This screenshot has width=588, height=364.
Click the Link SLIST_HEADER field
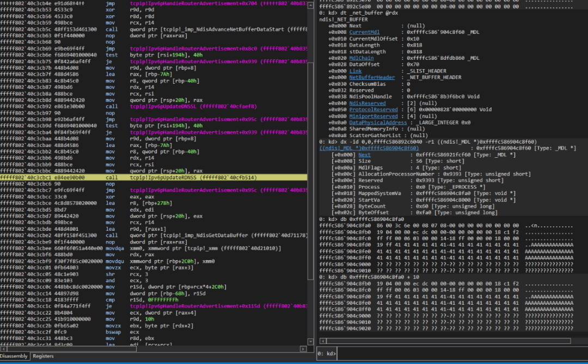[355, 71]
